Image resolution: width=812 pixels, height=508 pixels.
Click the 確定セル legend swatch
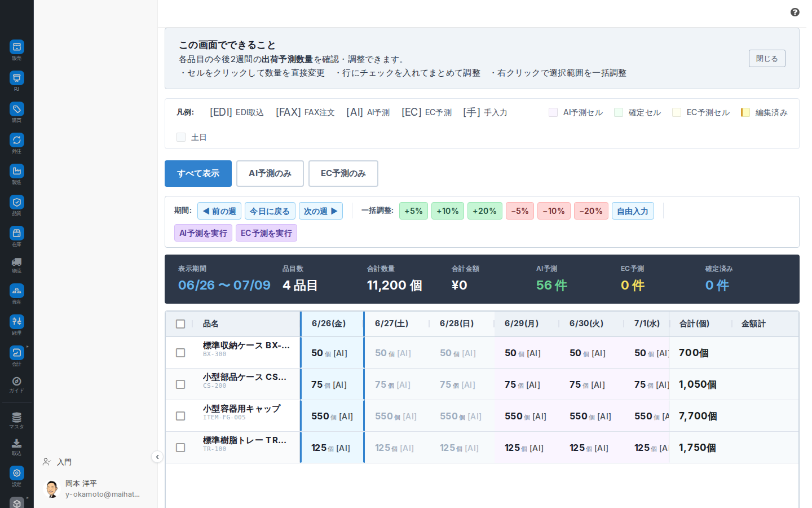(x=619, y=112)
